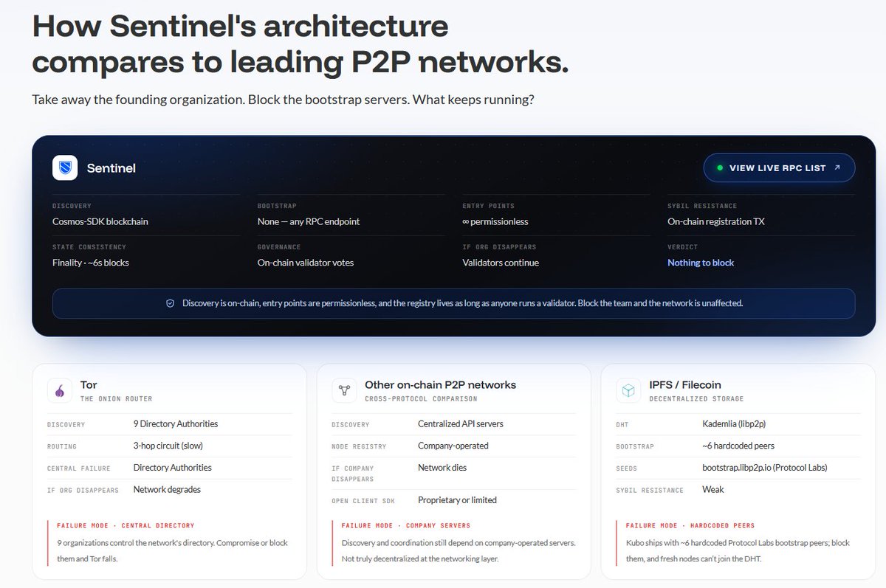This screenshot has height=588, width=886.
Task: Click "Other on-chain P2P networks" heading
Action: coord(440,384)
